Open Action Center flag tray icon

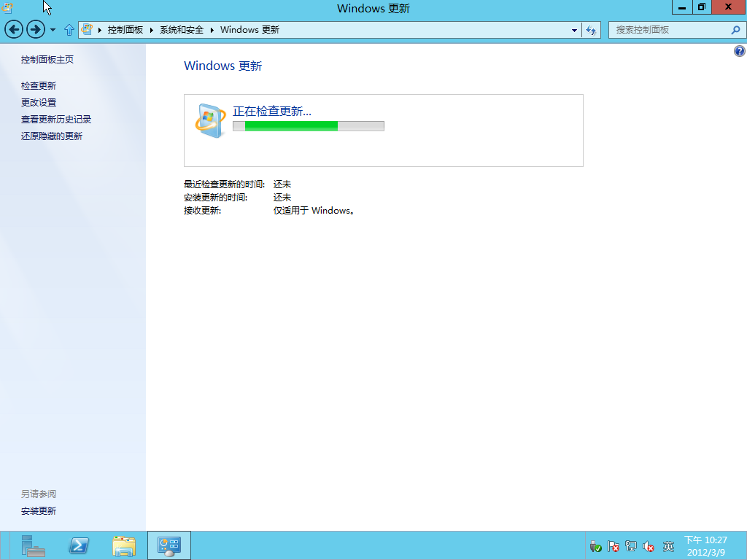point(613,546)
